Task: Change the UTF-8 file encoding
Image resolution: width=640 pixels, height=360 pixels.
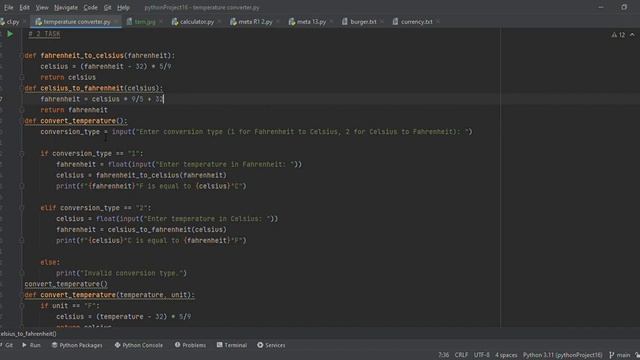Action: [x=482, y=355]
